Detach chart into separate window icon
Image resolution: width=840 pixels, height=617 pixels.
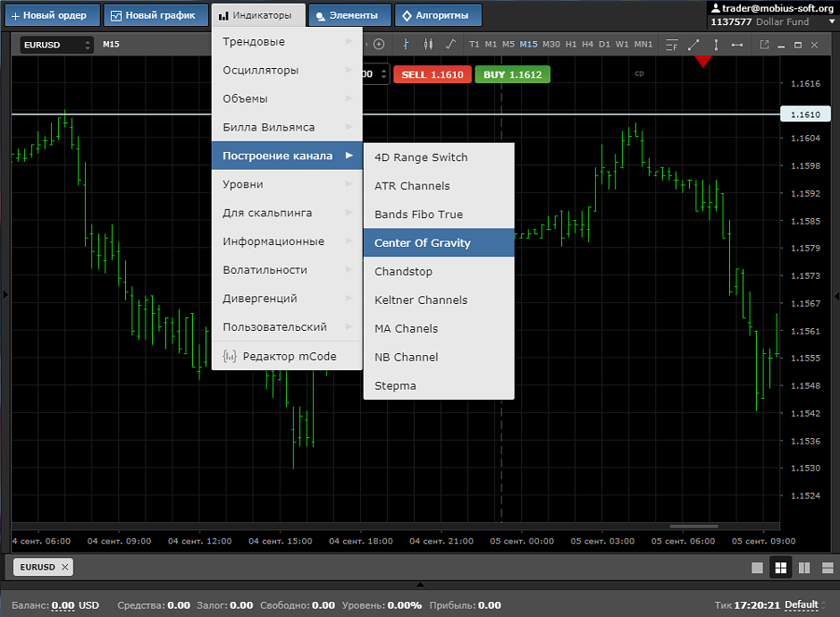[764, 45]
